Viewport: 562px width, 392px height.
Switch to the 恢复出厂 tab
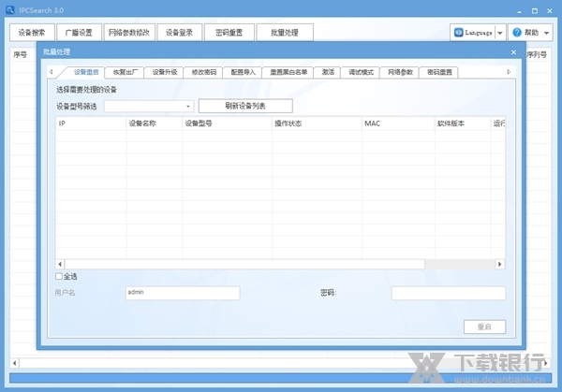click(x=125, y=72)
